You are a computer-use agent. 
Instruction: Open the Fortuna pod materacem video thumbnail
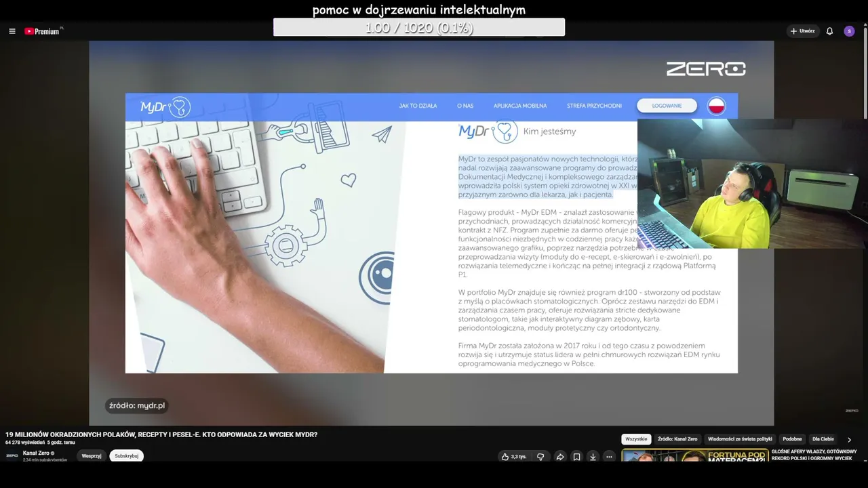(694, 455)
